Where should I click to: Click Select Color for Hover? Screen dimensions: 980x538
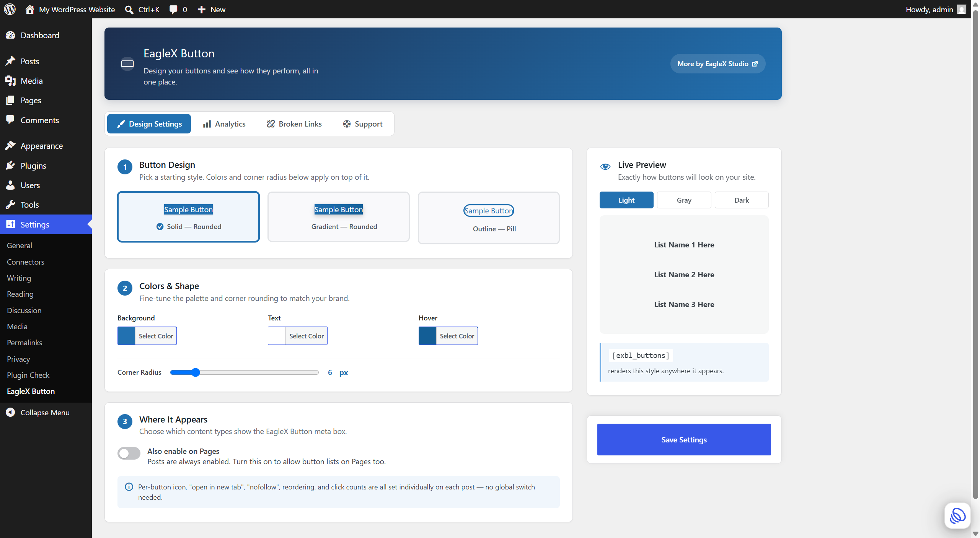(x=457, y=336)
